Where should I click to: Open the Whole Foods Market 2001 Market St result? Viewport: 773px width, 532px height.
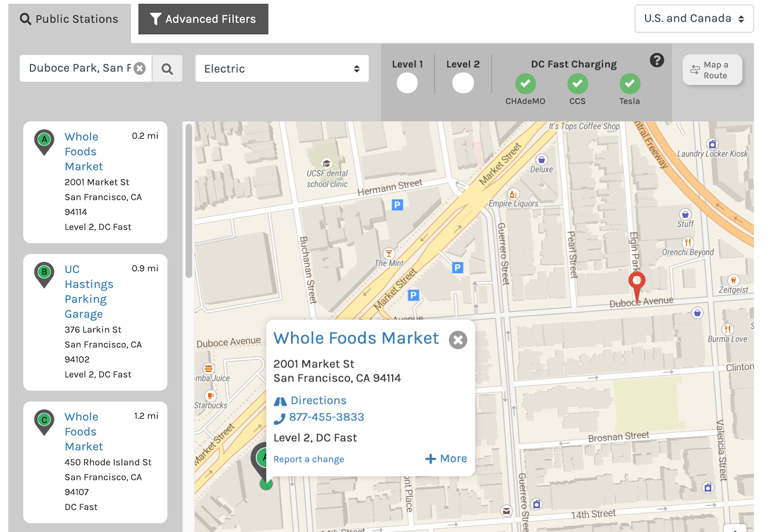(x=84, y=151)
